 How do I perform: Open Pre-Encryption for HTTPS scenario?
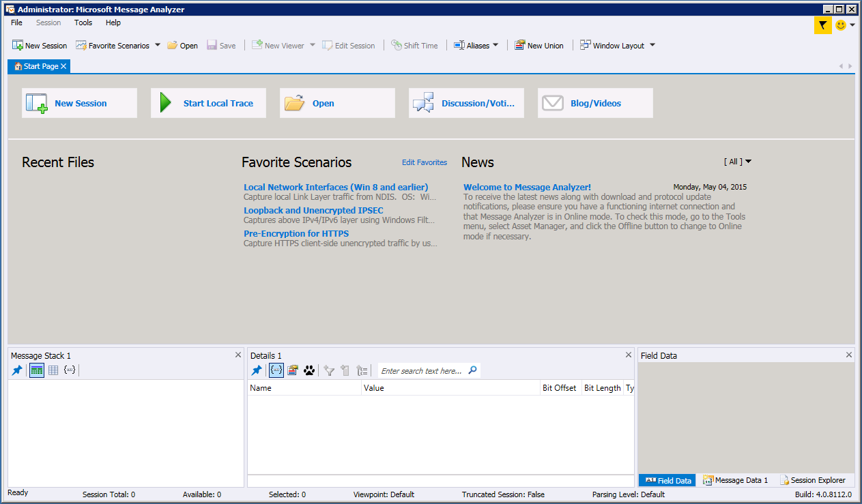(x=296, y=233)
